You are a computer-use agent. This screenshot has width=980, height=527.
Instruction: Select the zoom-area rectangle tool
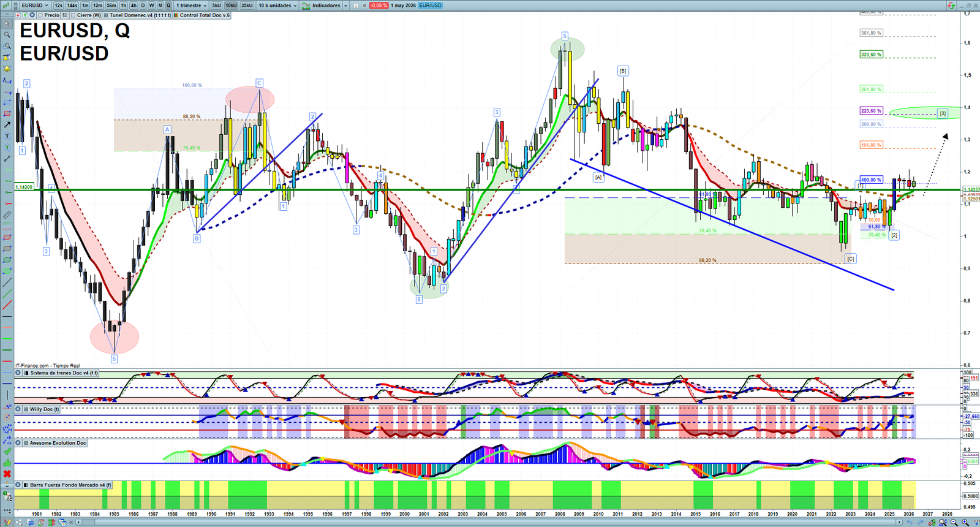point(7,46)
